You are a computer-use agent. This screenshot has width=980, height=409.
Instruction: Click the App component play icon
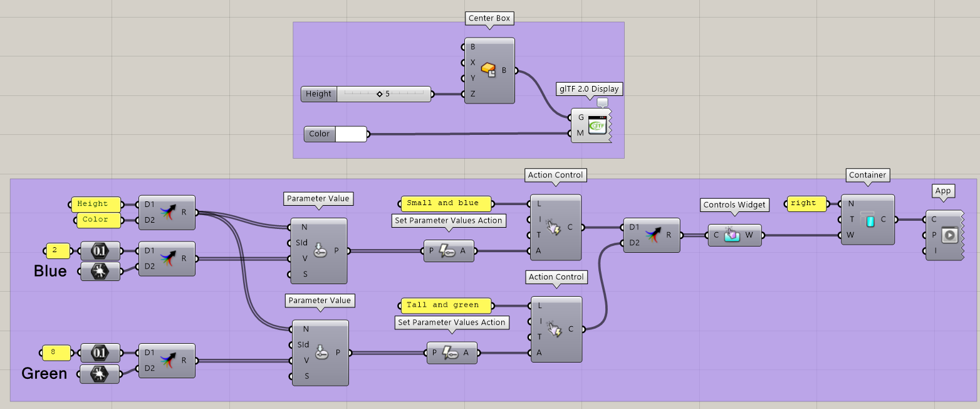[950, 235]
